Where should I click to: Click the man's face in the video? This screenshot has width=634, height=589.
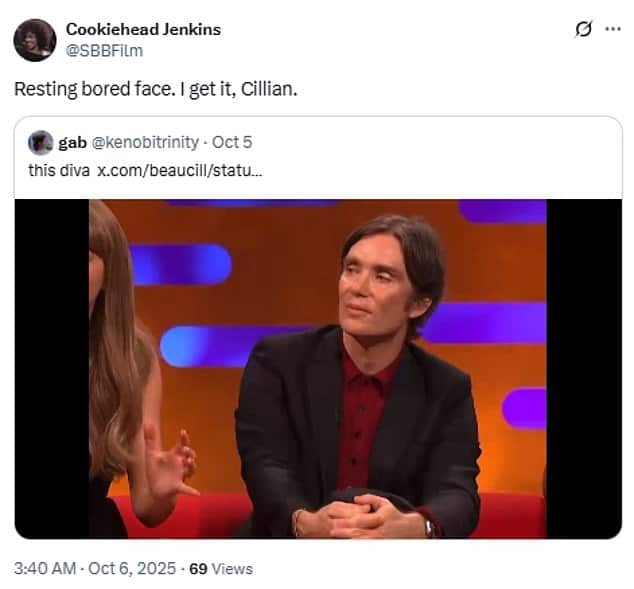[x=374, y=292]
